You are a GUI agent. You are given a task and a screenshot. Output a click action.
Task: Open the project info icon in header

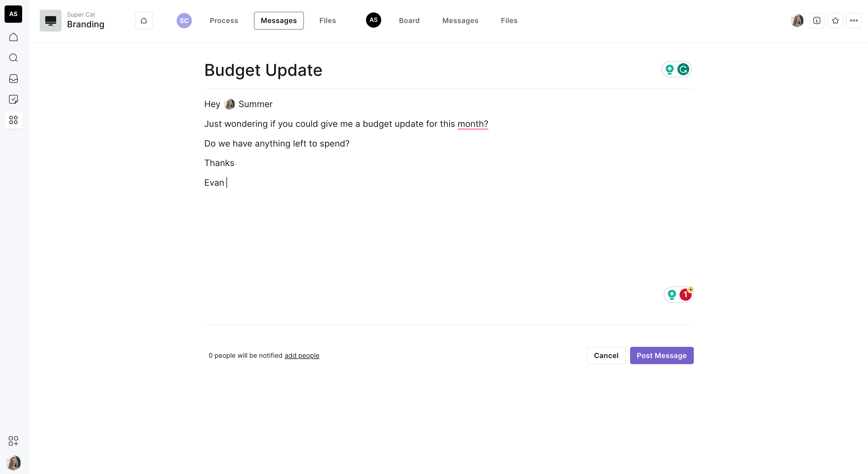[816, 21]
